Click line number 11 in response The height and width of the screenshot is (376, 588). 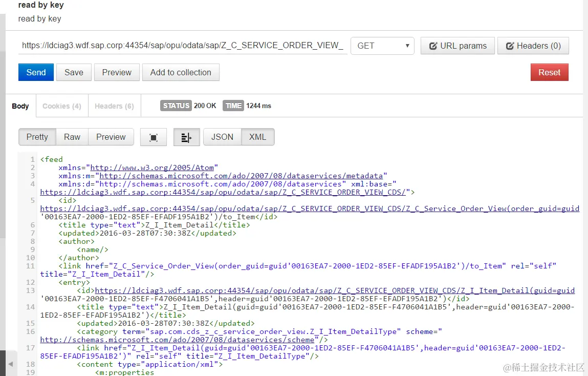(x=30, y=266)
